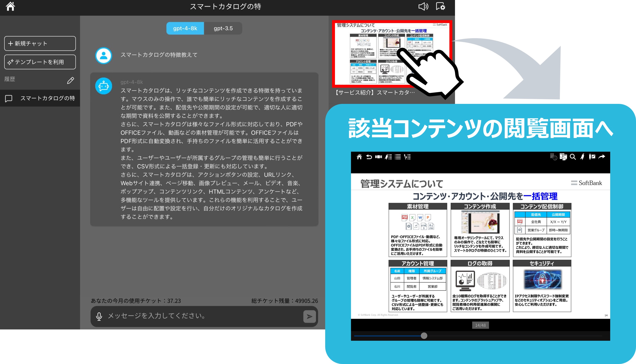Click the viewer home icon
Screen dimensions: 636x364
(x=359, y=157)
